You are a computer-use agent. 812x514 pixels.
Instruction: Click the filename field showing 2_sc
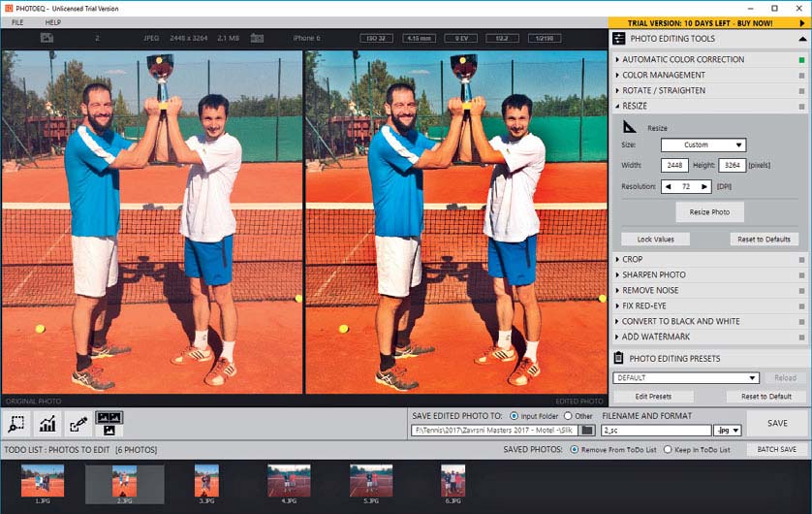coord(656,430)
